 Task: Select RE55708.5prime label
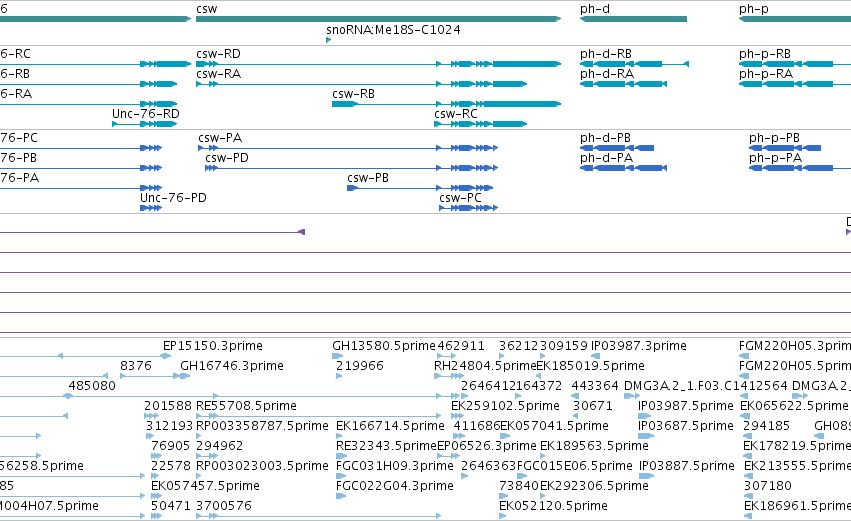246,406
